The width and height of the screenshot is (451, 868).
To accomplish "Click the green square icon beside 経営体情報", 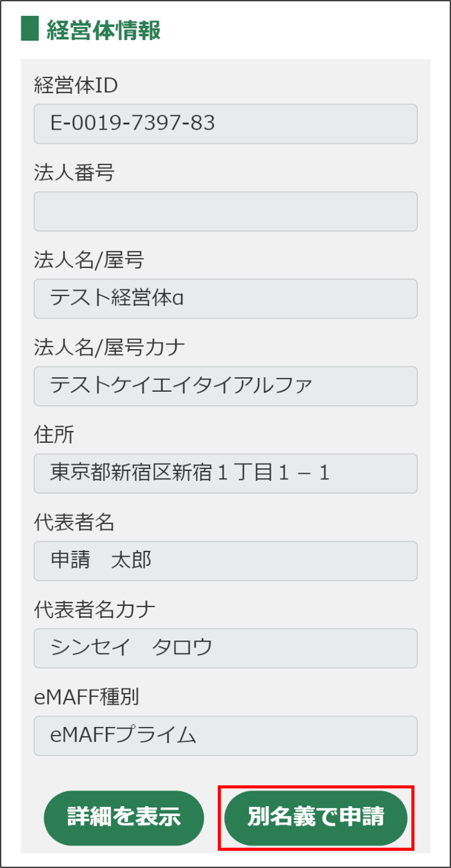I will click(29, 28).
